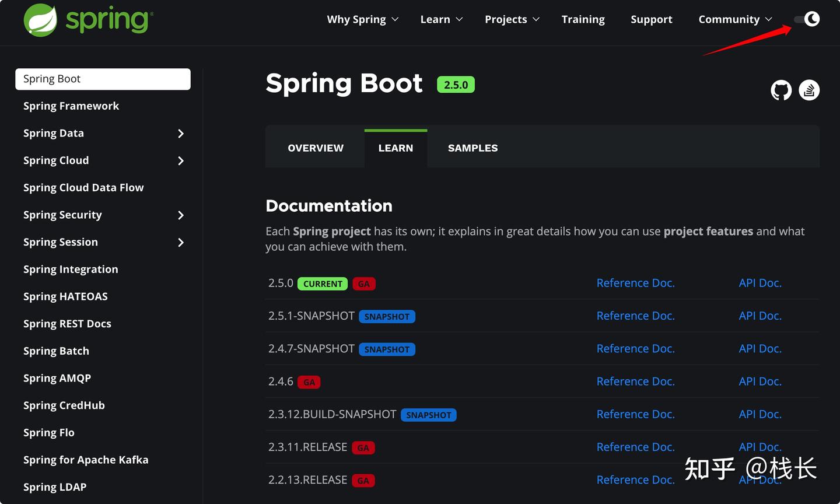Open Spring Flo project
This screenshot has width=840, height=504.
(49, 433)
